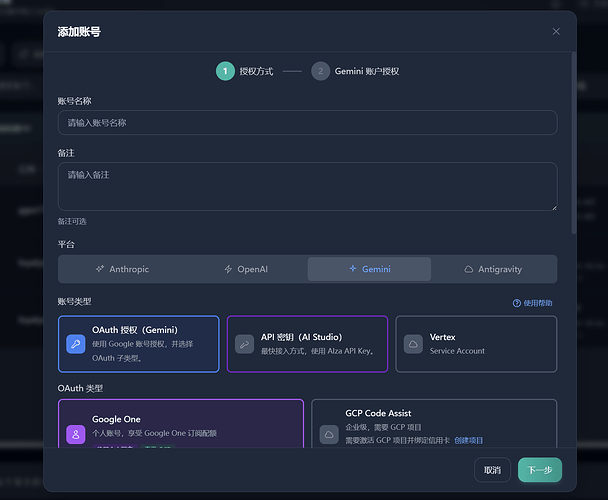Open the 创建项目 link

point(468,440)
